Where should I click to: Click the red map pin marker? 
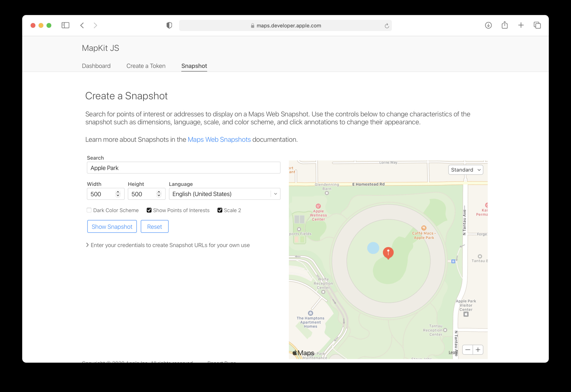click(388, 253)
